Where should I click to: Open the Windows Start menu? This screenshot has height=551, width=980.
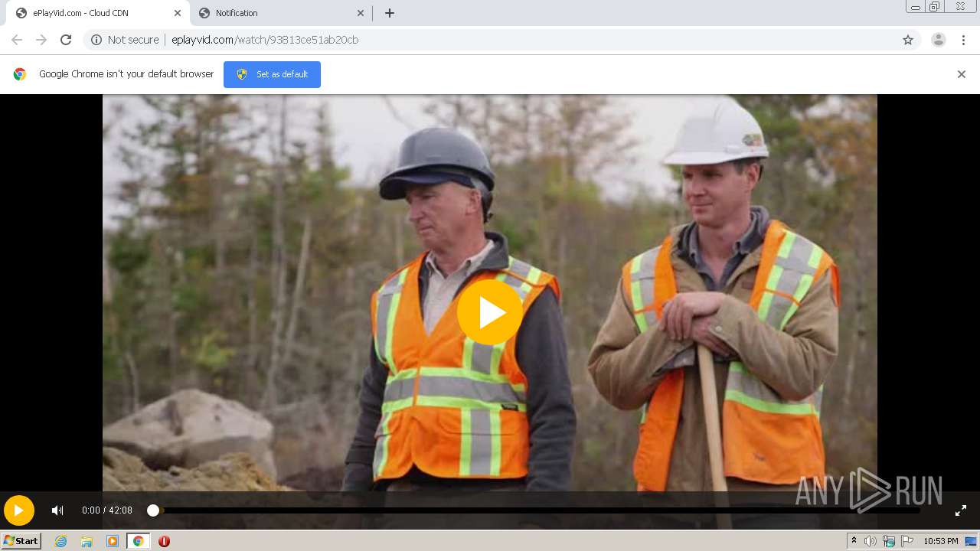pyautogui.click(x=21, y=541)
